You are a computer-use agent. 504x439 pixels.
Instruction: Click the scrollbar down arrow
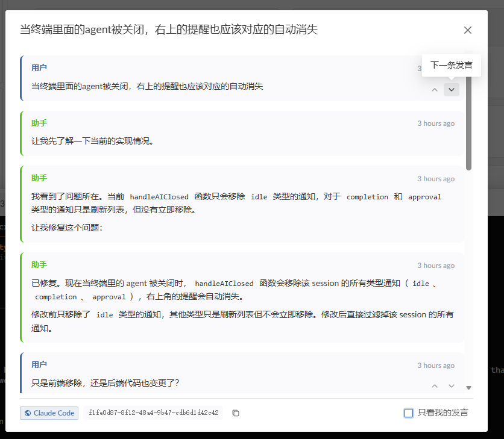[468, 388]
